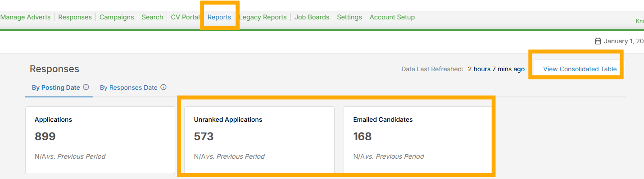The height and width of the screenshot is (179, 644).
Task: Click info icon next to By Responses Date
Action: point(163,87)
